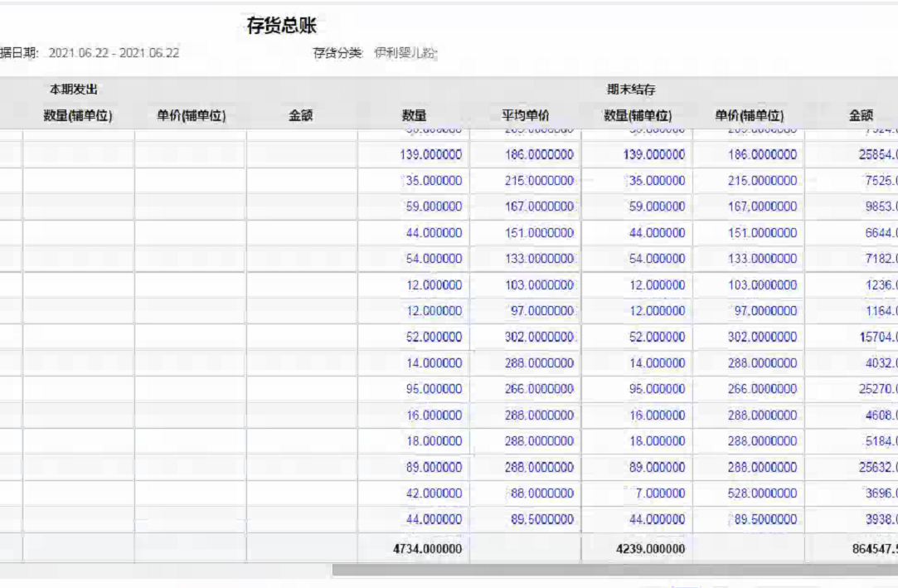
Task: Select 期末结存 数量(辅单位) cell 95.000000
Action: tap(657, 389)
